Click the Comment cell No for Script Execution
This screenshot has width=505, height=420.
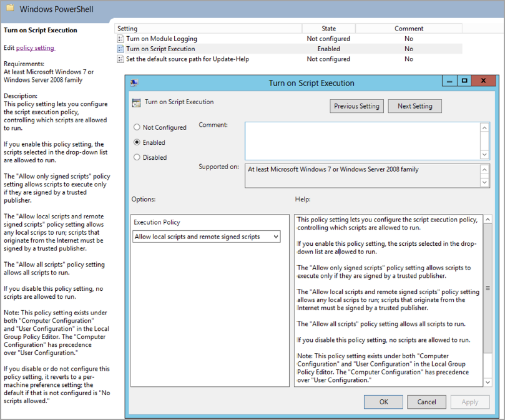click(409, 49)
